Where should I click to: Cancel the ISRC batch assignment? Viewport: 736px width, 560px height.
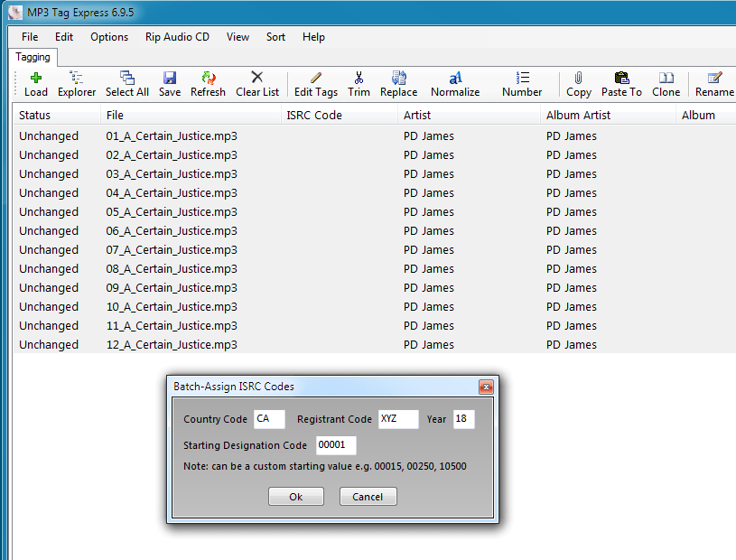click(368, 495)
